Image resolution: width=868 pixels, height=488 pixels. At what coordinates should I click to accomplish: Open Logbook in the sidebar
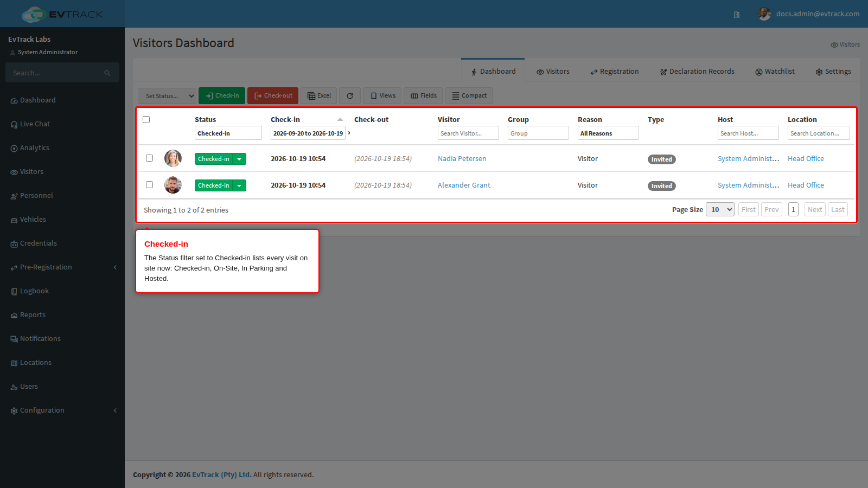34,291
